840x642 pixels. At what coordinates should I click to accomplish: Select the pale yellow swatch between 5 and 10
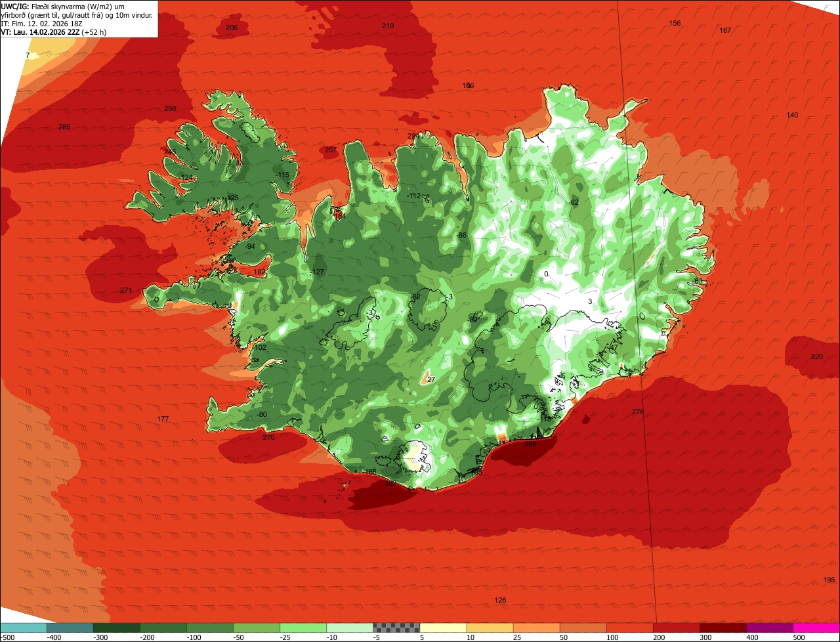(443, 627)
